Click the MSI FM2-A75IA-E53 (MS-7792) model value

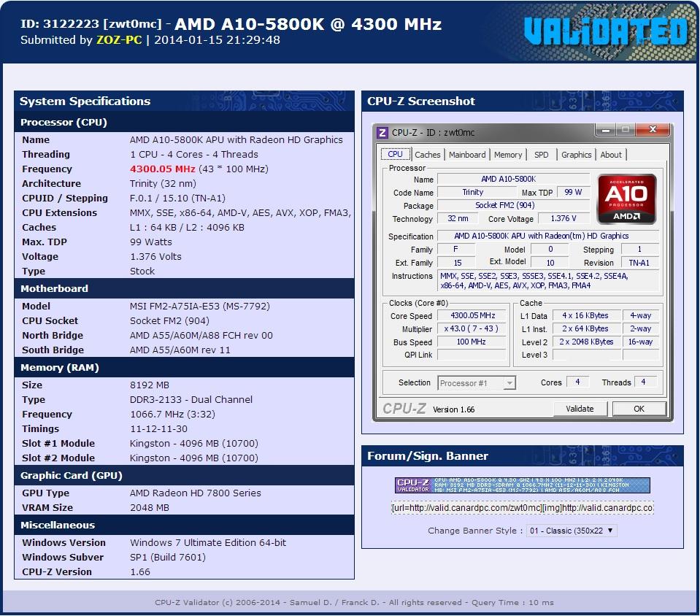click(200, 307)
